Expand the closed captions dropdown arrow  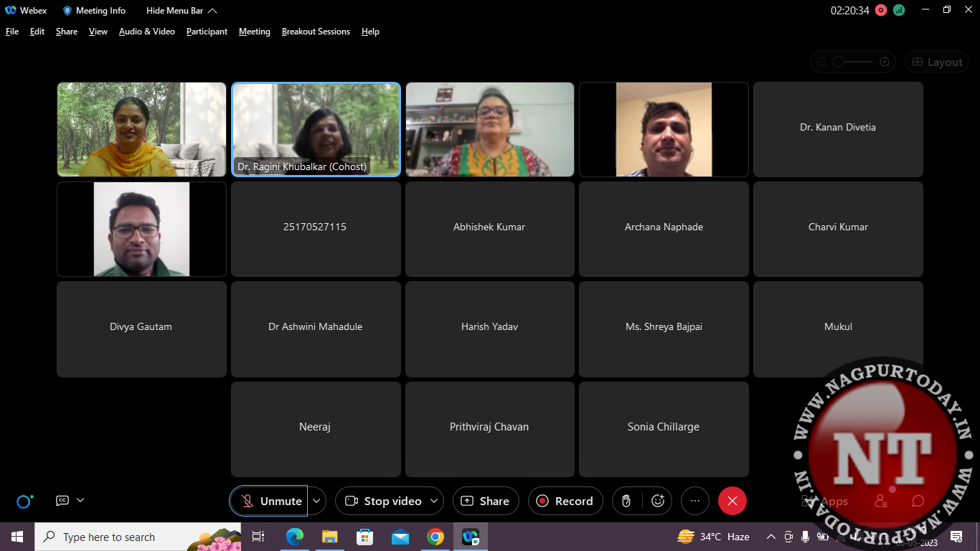80,500
